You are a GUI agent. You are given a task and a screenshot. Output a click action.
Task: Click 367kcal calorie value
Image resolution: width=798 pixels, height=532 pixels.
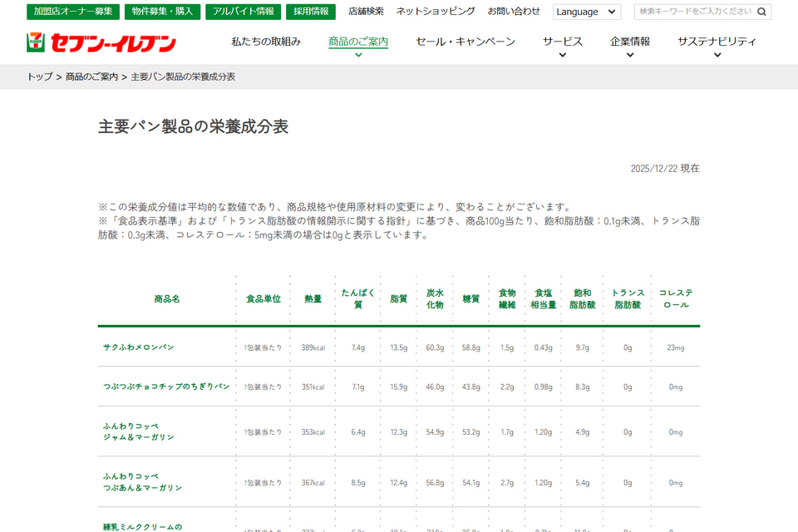[313, 483]
